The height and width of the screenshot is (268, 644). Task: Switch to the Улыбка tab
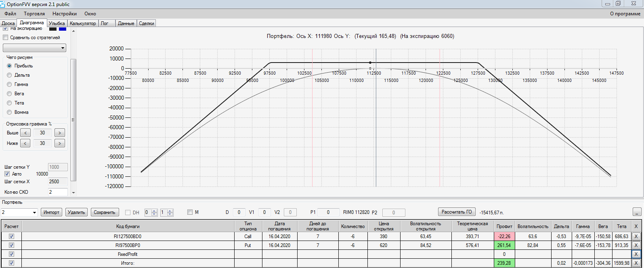click(57, 23)
